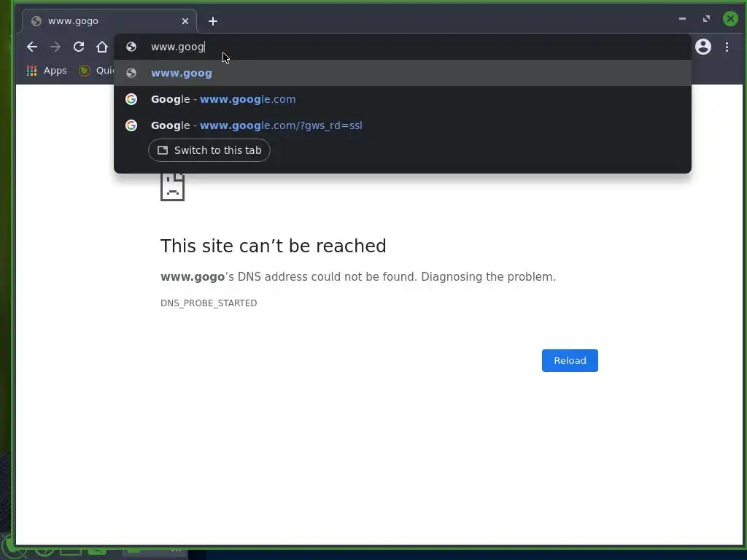
Task: Close the www.gogo tab
Action: point(185,21)
